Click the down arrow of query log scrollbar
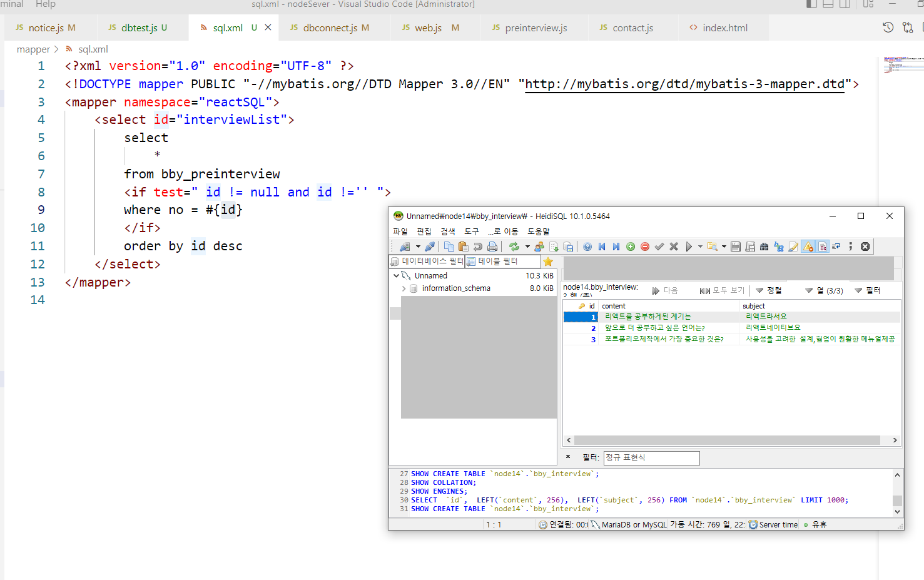The height and width of the screenshot is (580, 924). click(x=897, y=512)
